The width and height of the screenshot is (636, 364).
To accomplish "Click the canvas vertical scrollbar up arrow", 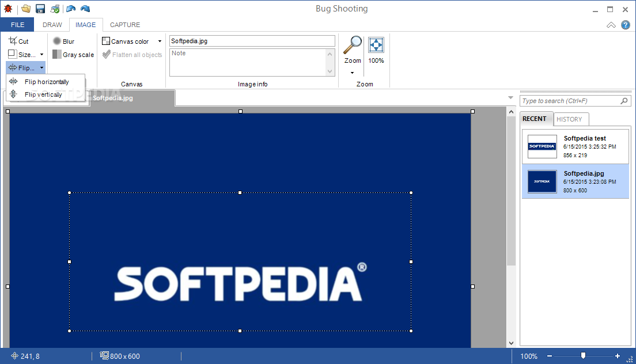I will click(x=511, y=112).
